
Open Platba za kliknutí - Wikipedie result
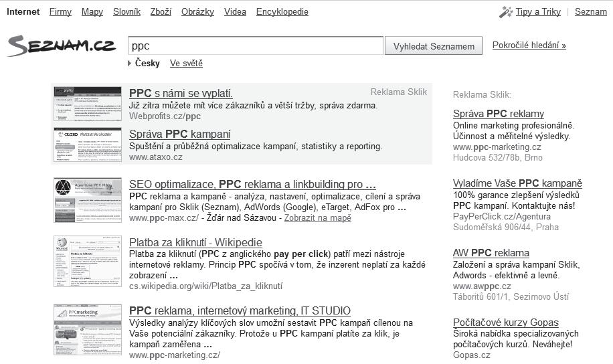coord(195,242)
